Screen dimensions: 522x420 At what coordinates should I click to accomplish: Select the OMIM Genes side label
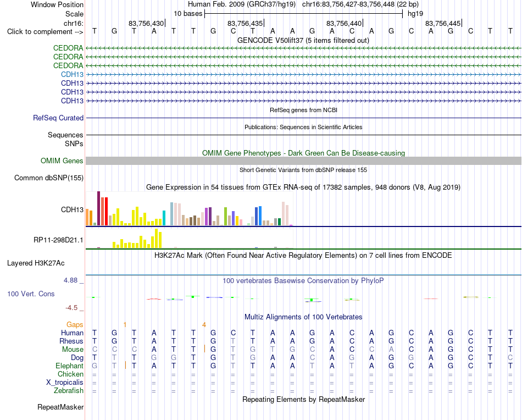[62, 161]
